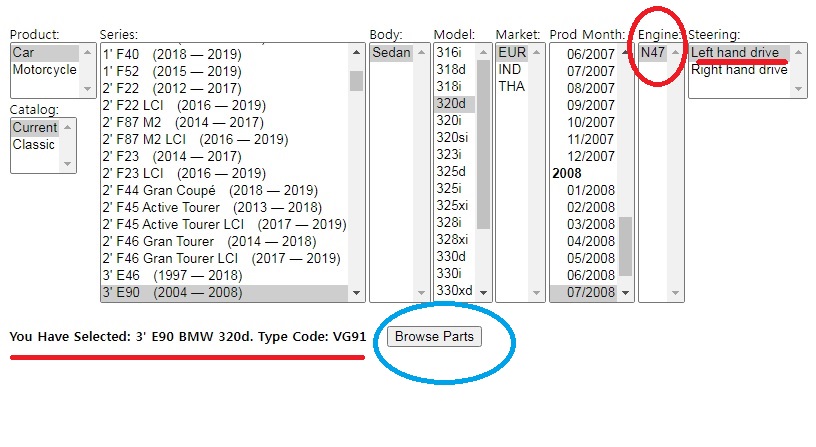
Task: Select 2' F87 M2 LCI (2016 — 2019)
Action: [x=225, y=139]
